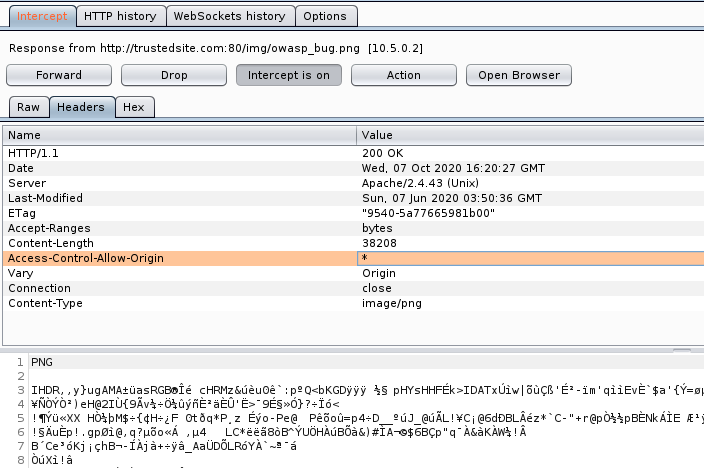Click the Open Browser button
The height and width of the screenshot is (468, 704).
519,75
